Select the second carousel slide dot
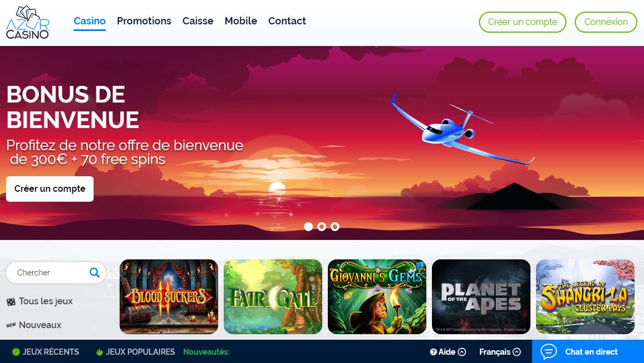This screenshot has width=644, height=363. (x=322, y=227)
